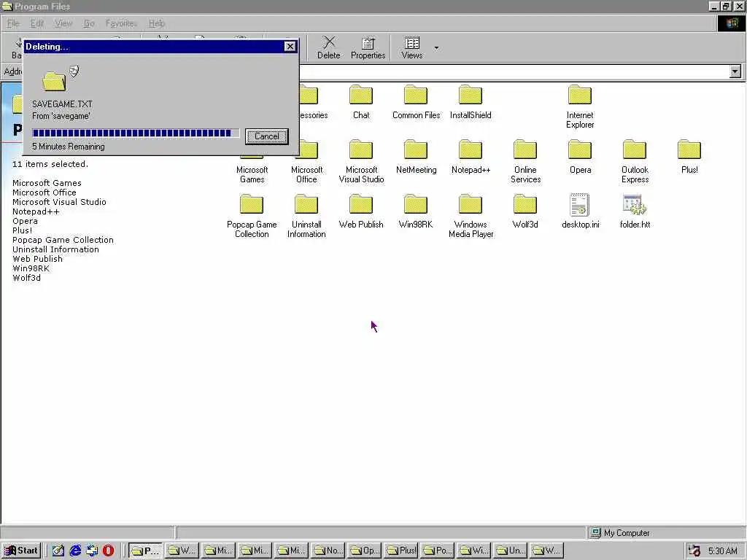The height and width of the screenshot is (560, 747).
Task: Click the deletion progress bar
Action: point(135,133)
